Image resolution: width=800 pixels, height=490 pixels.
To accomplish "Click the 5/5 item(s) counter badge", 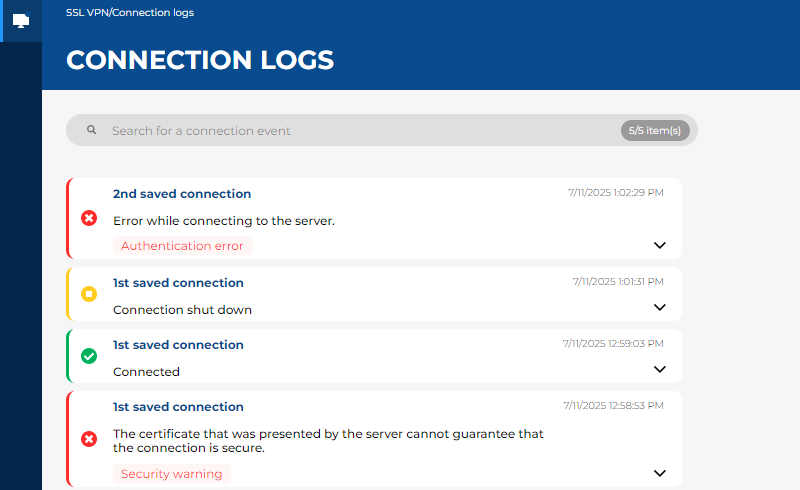I will pyautogui.click(x=655, y=131).
